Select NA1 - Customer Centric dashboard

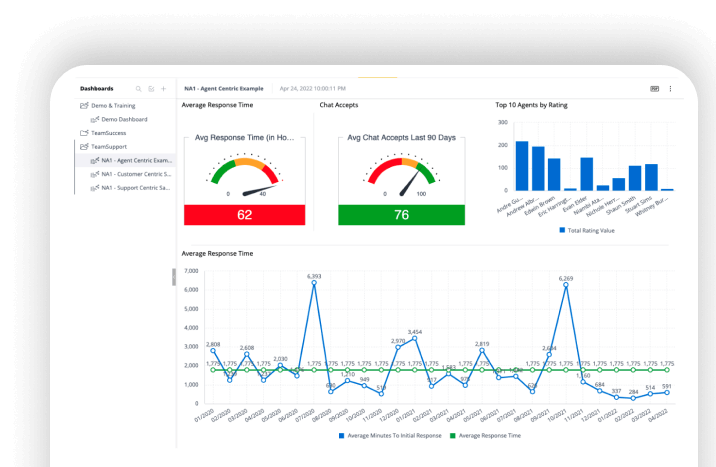[136, 174]
